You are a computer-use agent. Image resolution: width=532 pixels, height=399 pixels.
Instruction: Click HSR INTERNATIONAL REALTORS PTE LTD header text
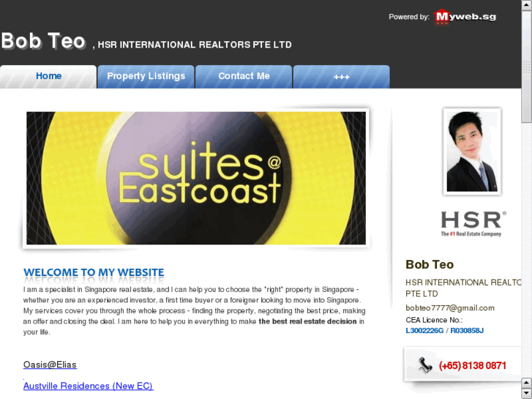coord(195,45)
